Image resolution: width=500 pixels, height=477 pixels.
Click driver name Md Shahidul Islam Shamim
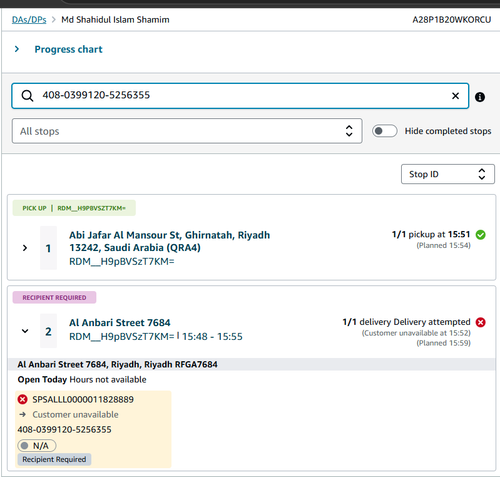pos(115,20)
